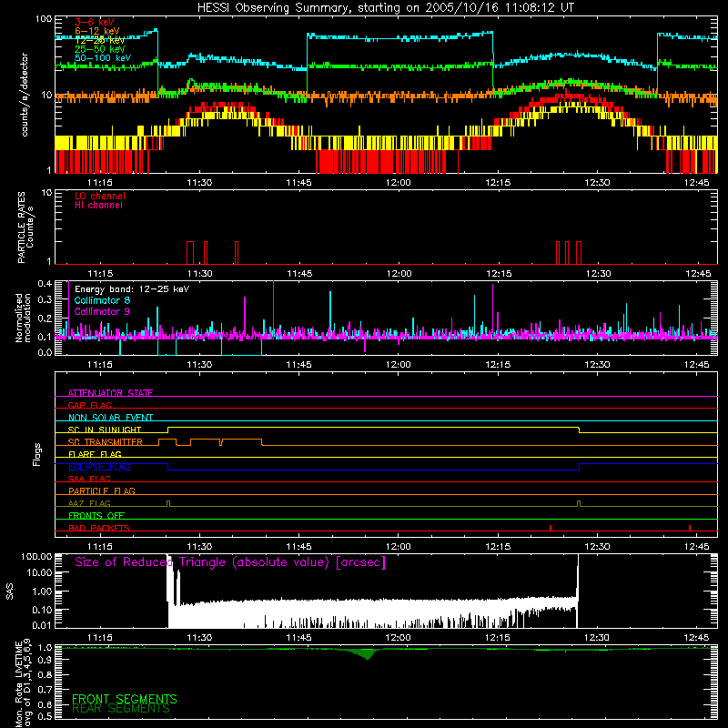Click the counts/s/detector axis label
Screen dimensions: 728x728
point(25,95)
